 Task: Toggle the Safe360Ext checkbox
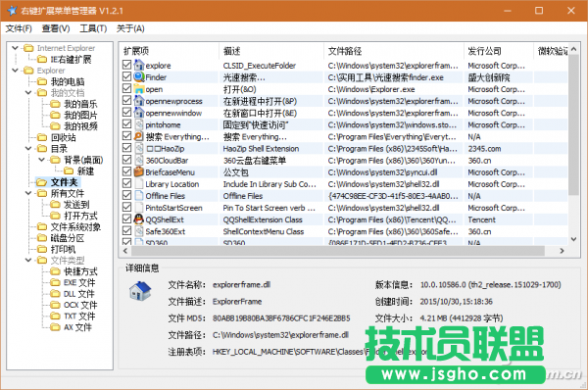[126, 230]
